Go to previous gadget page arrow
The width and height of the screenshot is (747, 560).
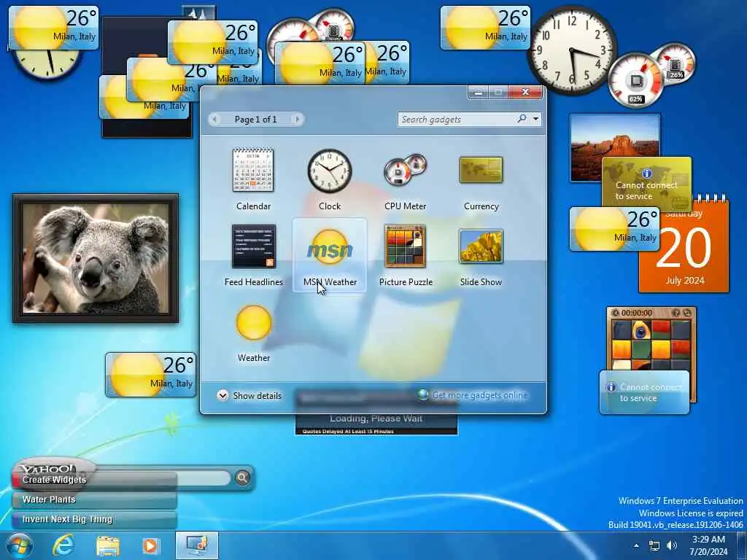(x=215, y=119)
